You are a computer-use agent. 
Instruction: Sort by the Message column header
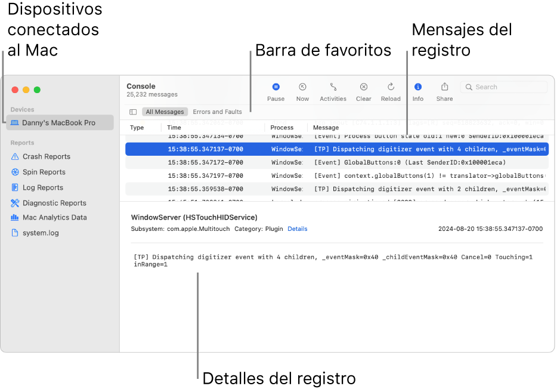click(x=326, y=128)
